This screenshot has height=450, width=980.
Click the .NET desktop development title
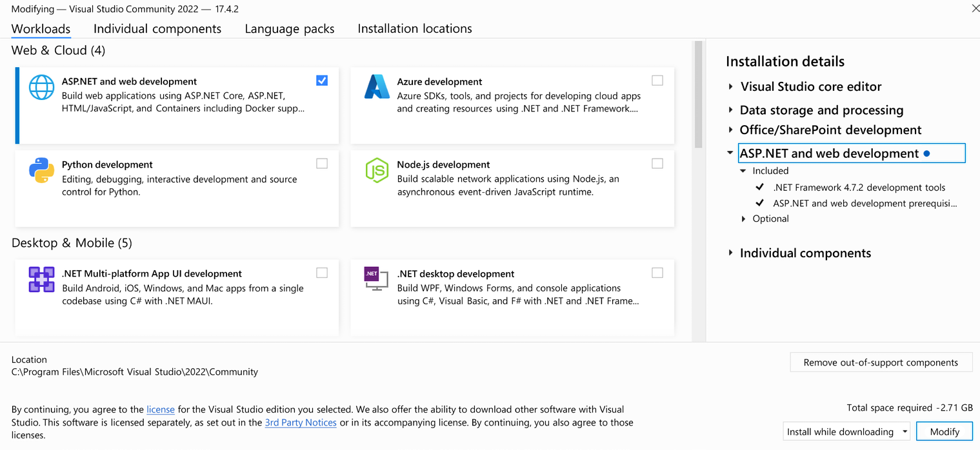coord(456,273)
